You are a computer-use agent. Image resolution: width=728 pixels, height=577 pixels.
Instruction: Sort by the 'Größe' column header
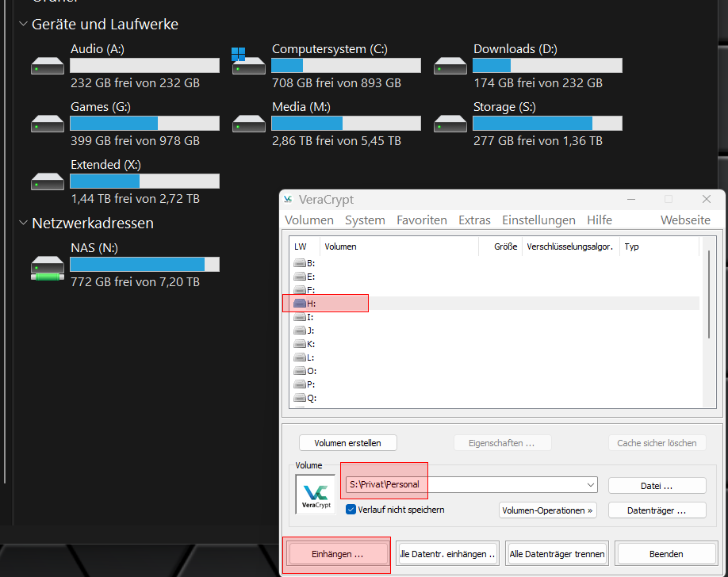[500, 246]
